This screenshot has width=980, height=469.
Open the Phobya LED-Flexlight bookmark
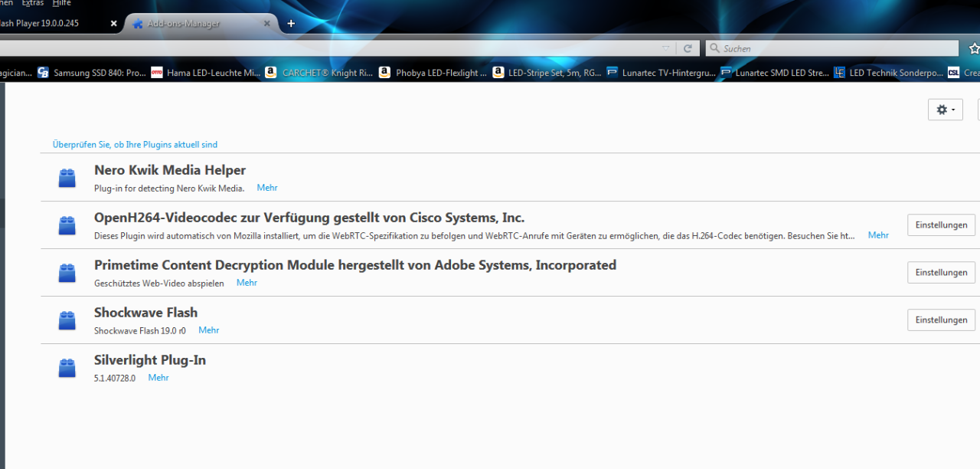point(433,73)
